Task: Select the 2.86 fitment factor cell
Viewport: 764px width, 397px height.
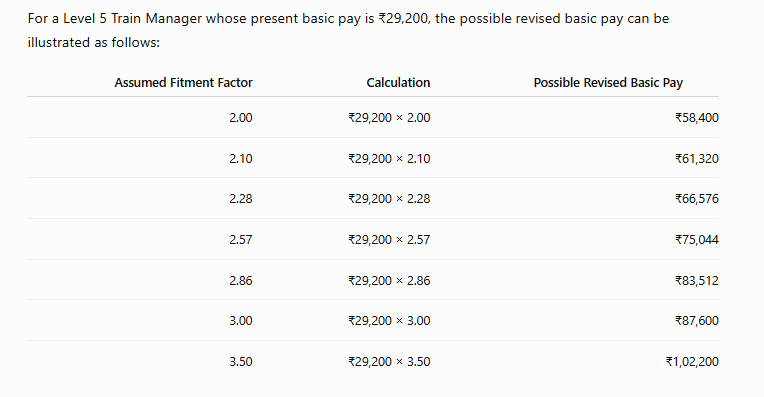Action: click(241, 281)
